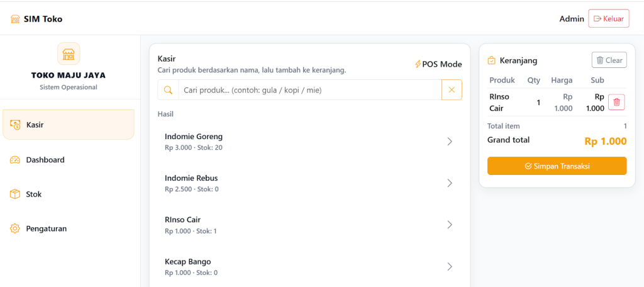This screenshot has width=644, height=287.
Task: Delete Rinso Cair using trash icon
Action: pos(616,102)
